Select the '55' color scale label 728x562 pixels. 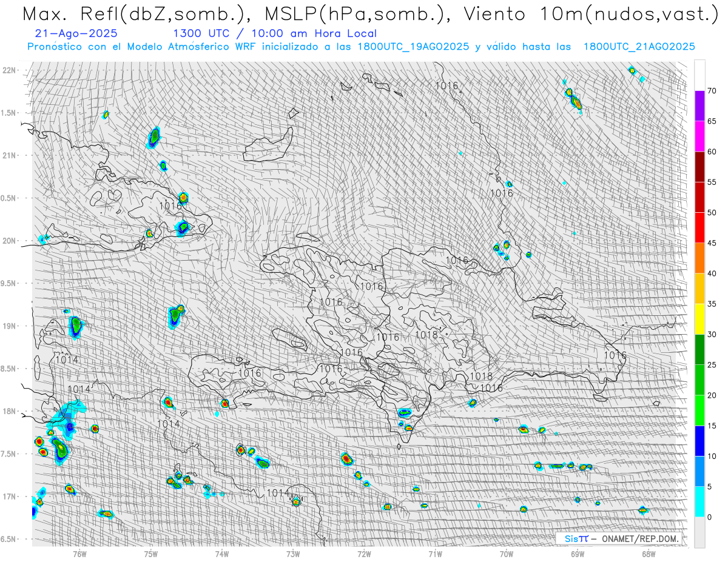(712, 182)
